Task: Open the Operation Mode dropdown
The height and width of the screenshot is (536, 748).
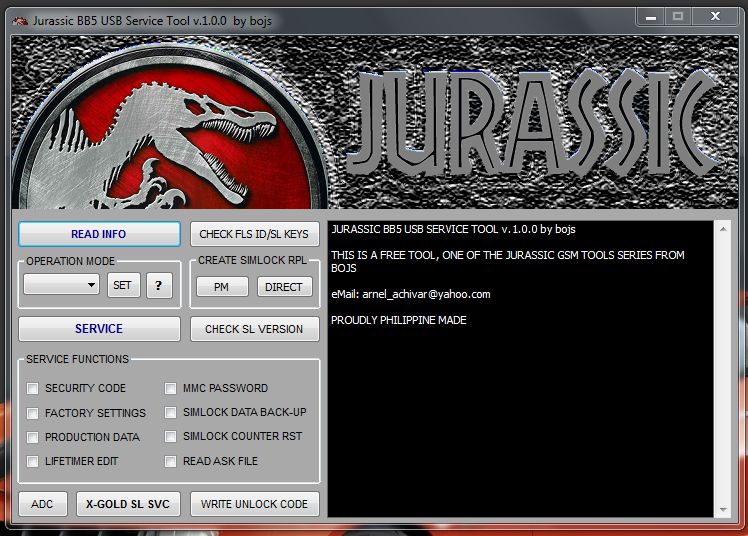Action: coord(62,285)
